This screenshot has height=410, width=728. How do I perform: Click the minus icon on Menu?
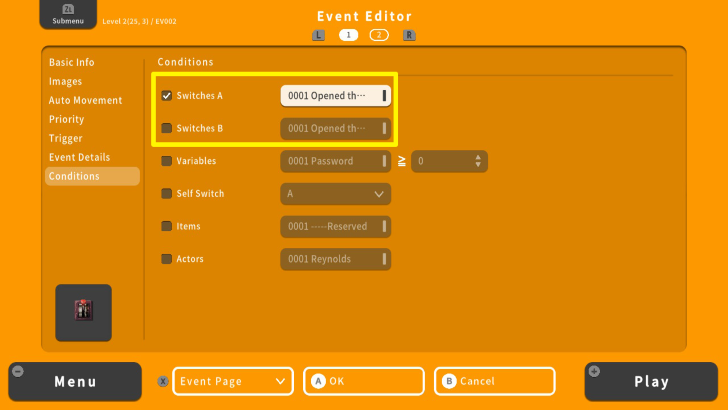point(18,371)
